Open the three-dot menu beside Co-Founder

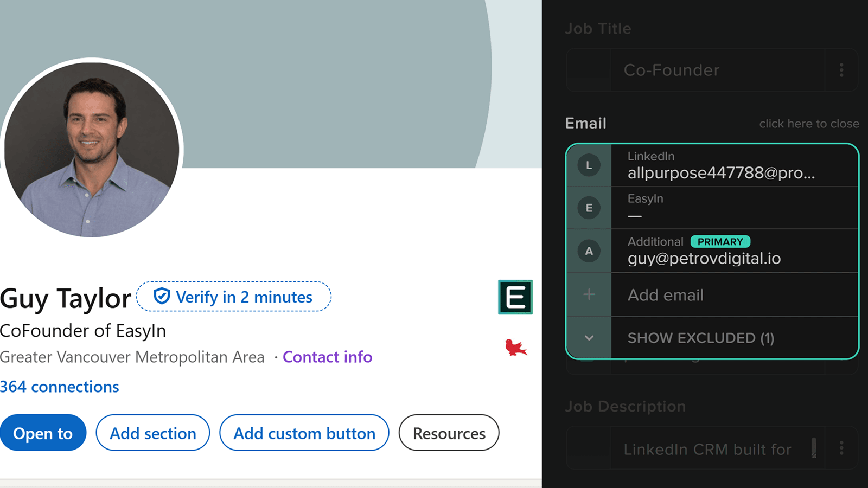[841, 70]
